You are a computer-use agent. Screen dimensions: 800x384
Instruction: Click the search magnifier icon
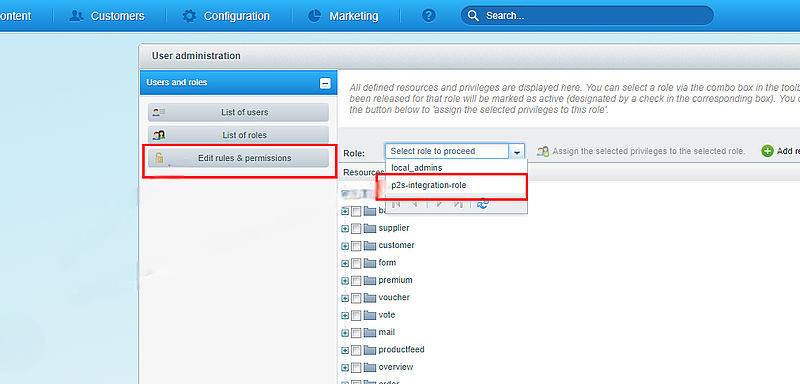click(473, 16)
